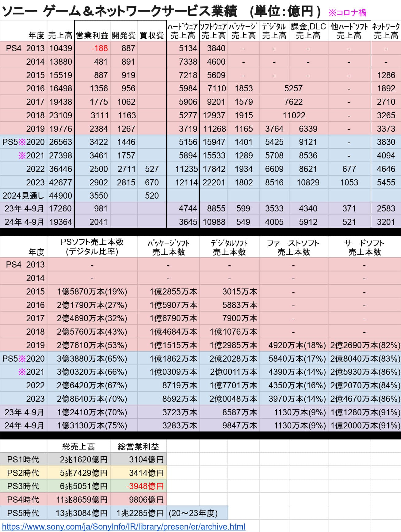
Task: Select the 2024 forecast operating profit 3550
Action: [98, 196]
